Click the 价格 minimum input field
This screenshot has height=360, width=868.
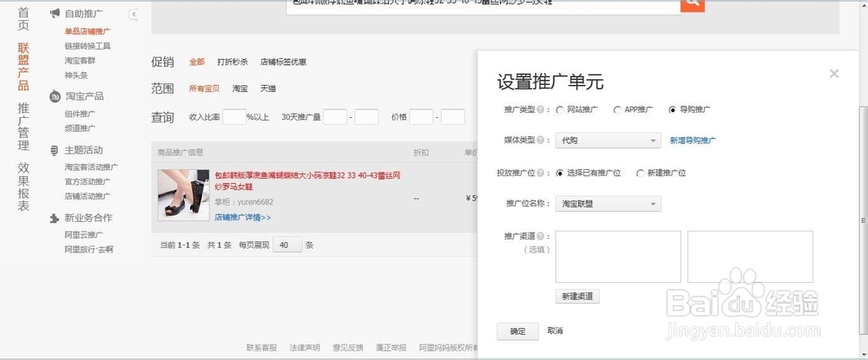click(421, 117)
